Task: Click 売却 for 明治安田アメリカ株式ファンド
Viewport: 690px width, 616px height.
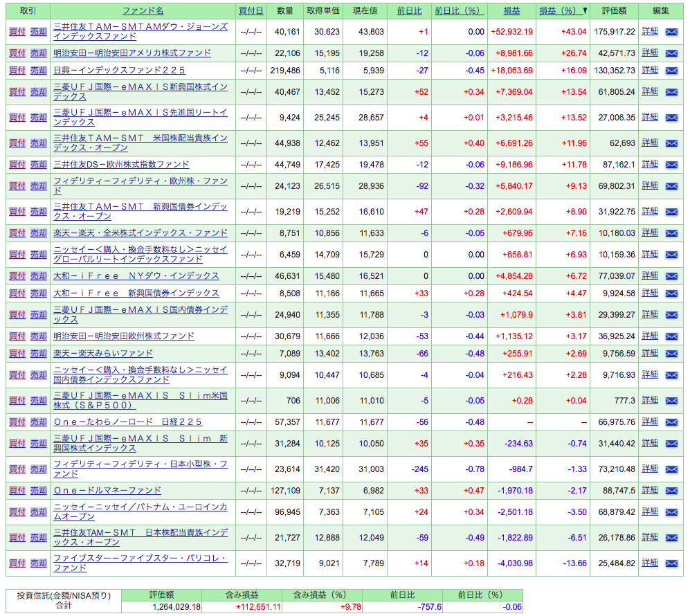Action: [x=38, y=53]
